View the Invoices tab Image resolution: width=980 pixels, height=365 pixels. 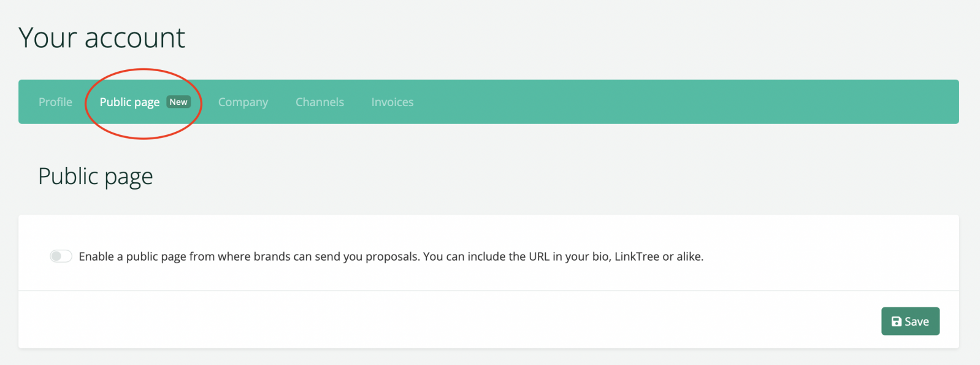coord(392,102)
